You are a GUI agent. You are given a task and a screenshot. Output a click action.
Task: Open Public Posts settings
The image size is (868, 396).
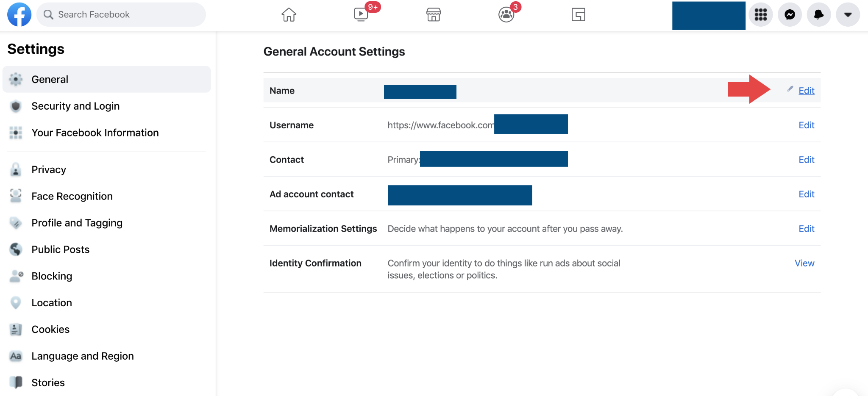coord(106,249)
